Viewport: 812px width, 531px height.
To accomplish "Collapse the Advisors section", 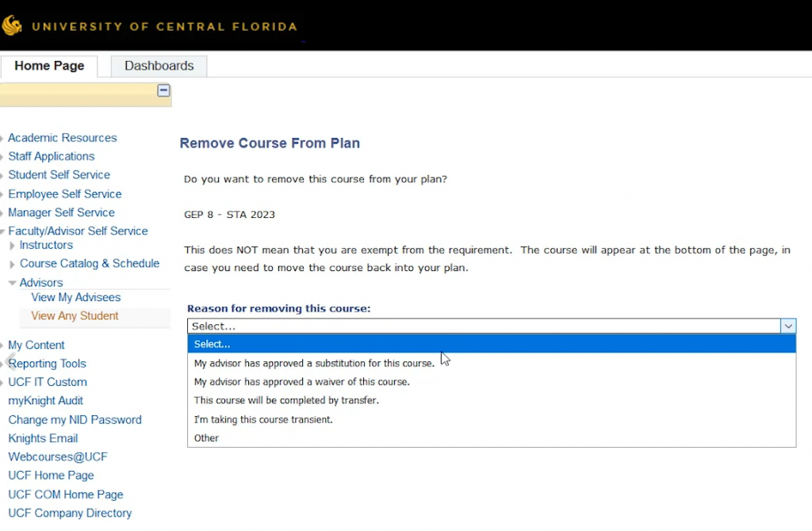I will (12, 282).
